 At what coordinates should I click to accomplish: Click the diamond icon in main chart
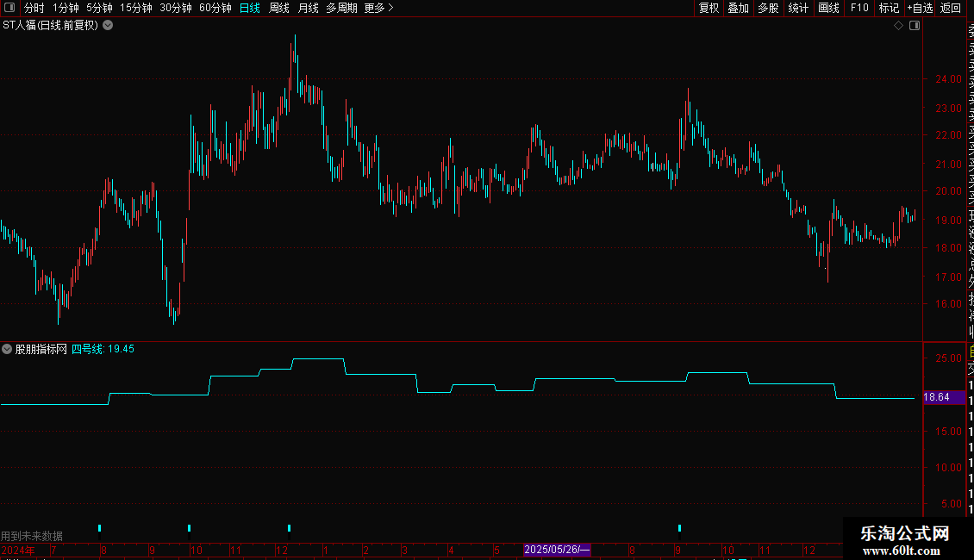coord(898,26)
